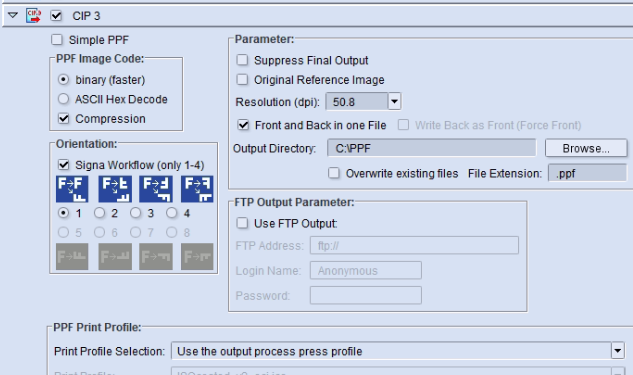The width and height of the screenshot is (633, 375).
Task: Open the Resolution dpi dropdown
Action: pos(394,101)
